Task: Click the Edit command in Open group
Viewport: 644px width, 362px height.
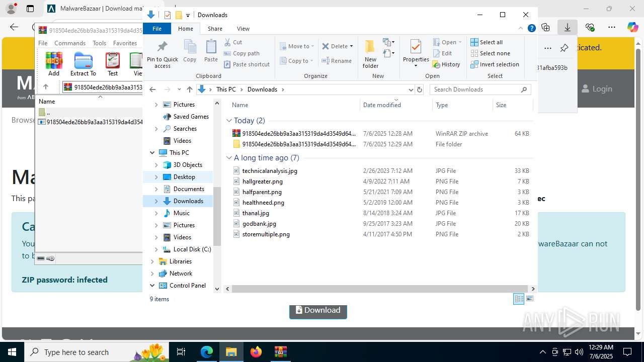Action: [442, 53]
